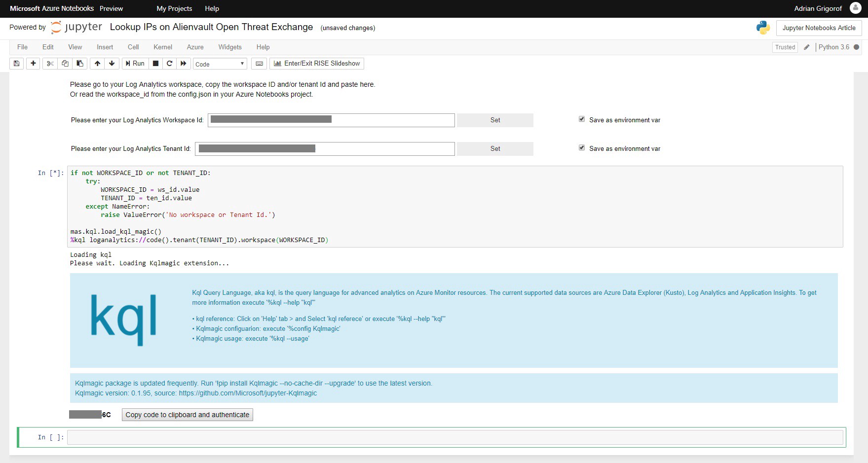Open Help in the top Azure bar
Screen dimensions: 868x463
(212, 8)
